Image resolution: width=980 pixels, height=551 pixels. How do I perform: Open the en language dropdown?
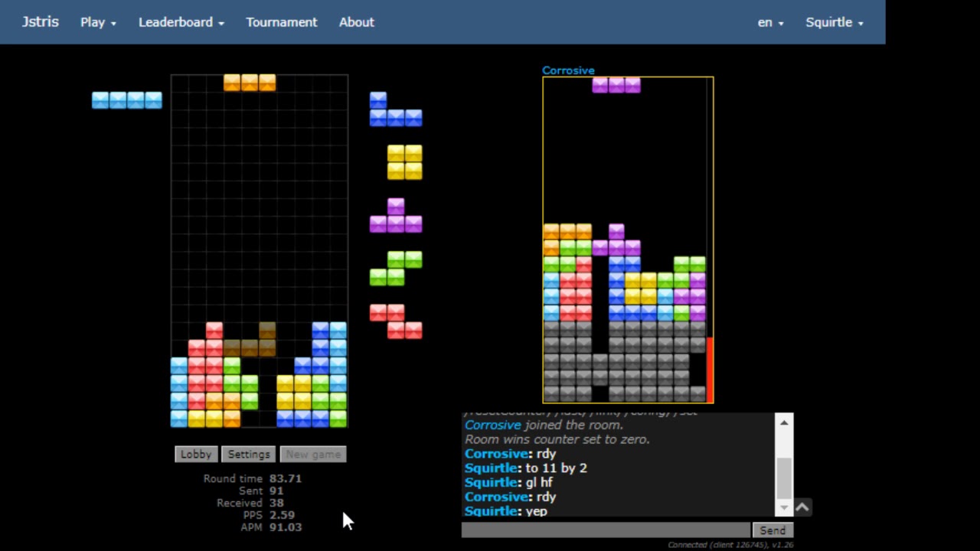(770, 22)
